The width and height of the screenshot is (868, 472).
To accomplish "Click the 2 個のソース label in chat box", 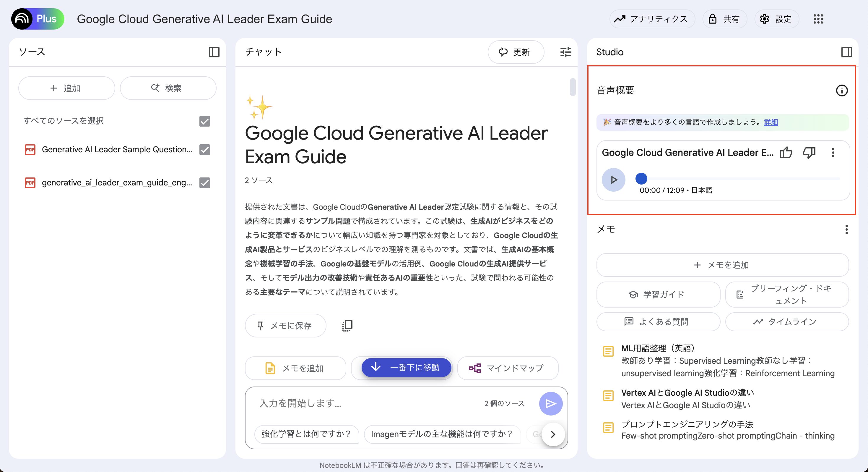I will (x=504, y=403).
